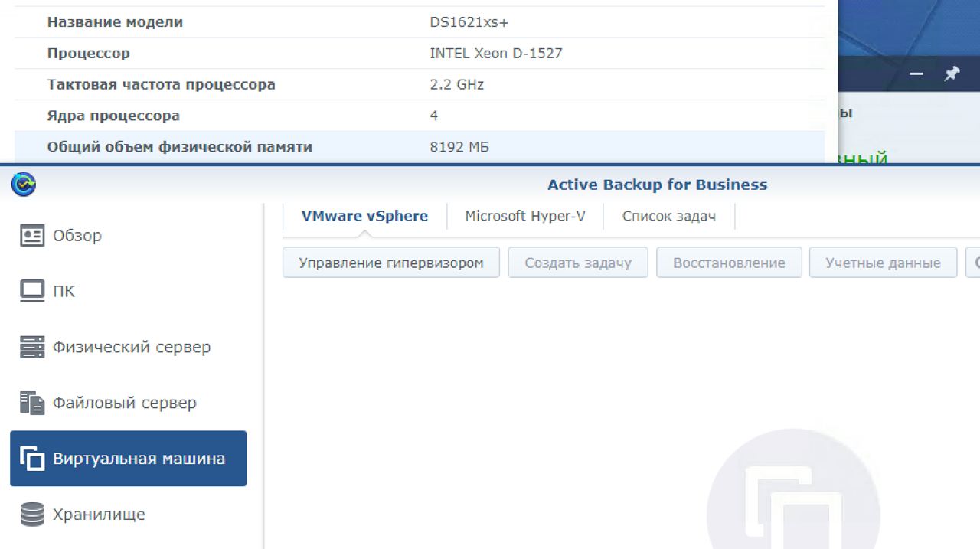Go to the Хранилище menu label

click(x=99, y=515)
